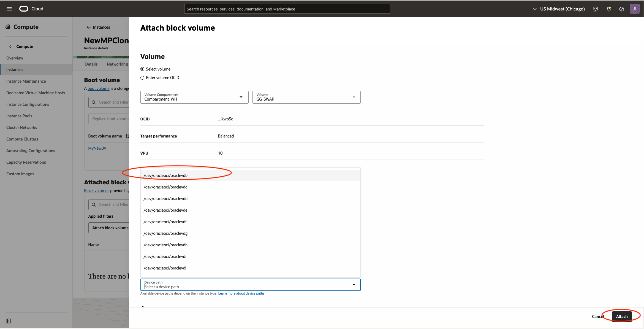This screenshot has height=329, width=644.
Task: Click the Oracle Cloud logo
Action: point(24,9)
